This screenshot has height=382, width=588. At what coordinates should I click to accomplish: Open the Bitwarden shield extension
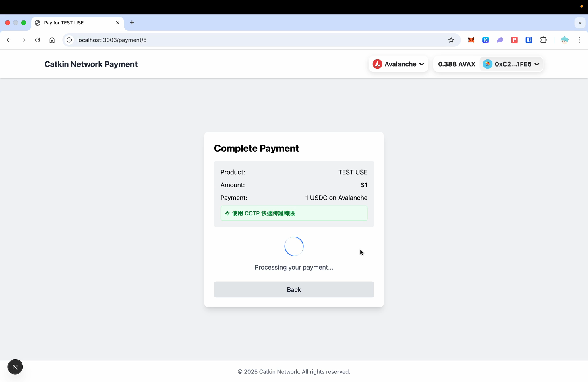coord(529,40)
